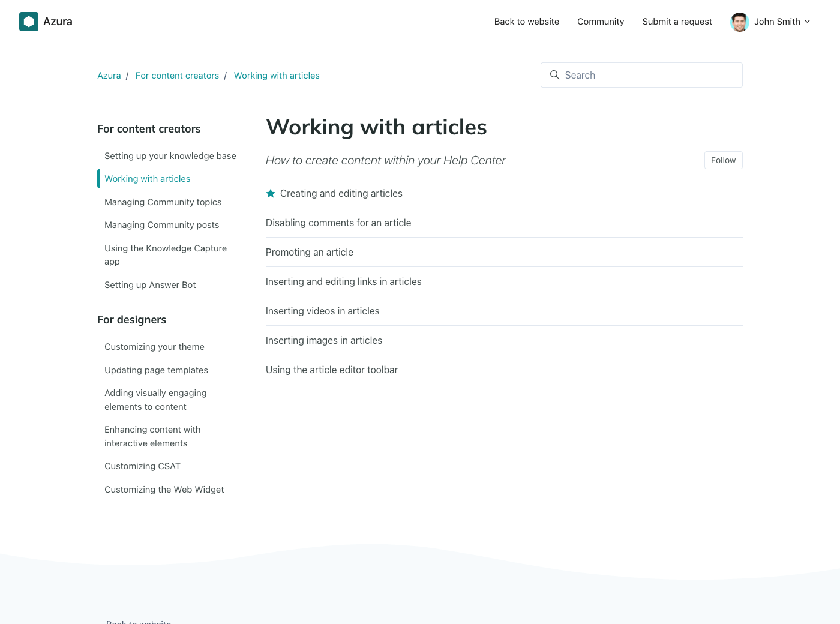Select Managing Community topics in sidebar
Viewport: 840px width, 624px height.
click(x=163, y=202)
